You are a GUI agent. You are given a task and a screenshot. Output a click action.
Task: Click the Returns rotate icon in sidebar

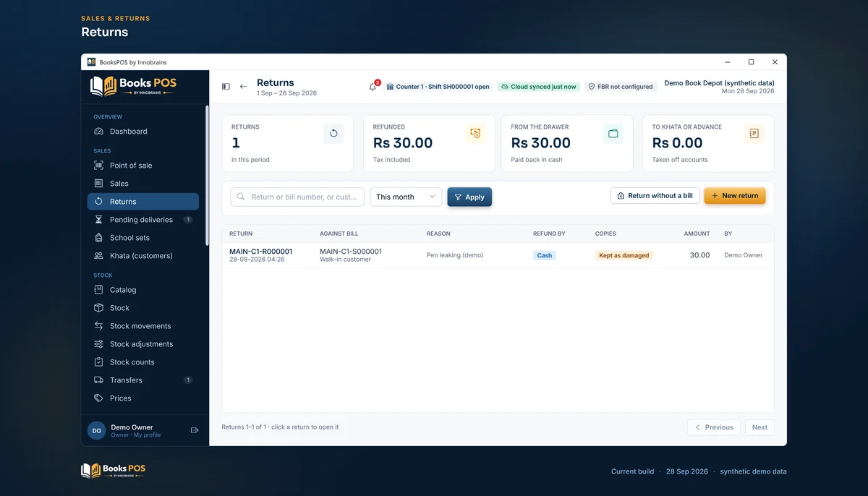(x=99, y=202)
